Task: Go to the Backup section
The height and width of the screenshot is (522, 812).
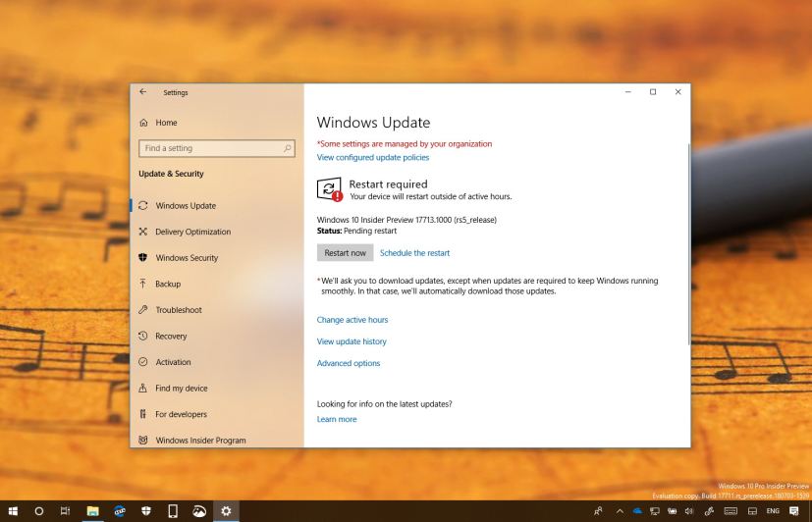Action: pos(168,284)
